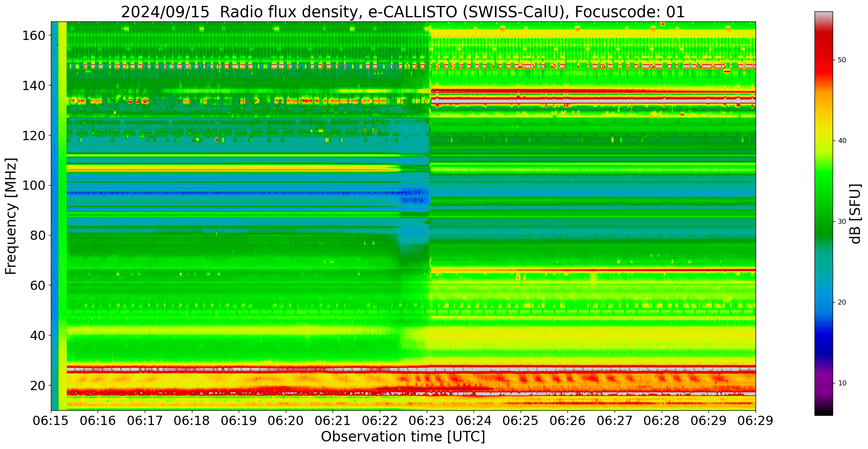Click the 'Frequency [MHz]' y-axis label

(x=11, y=216)
